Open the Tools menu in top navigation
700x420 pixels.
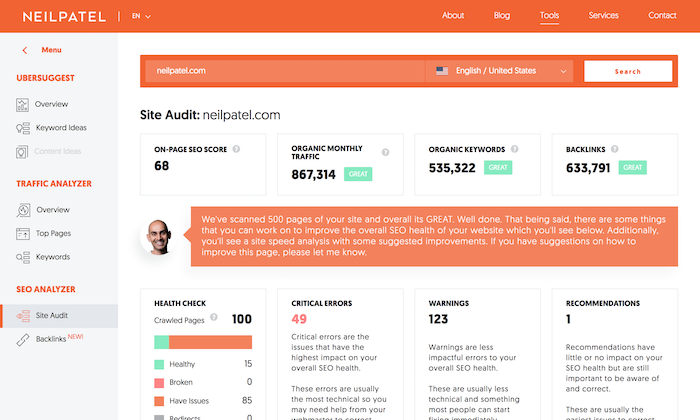click(x=549, y=16)
